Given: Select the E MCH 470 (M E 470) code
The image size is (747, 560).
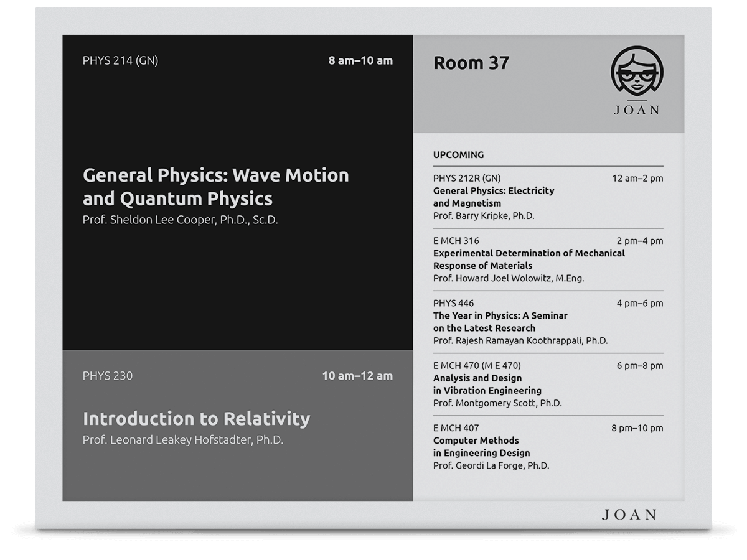Looking at the screenshot, I should [477, 366].
